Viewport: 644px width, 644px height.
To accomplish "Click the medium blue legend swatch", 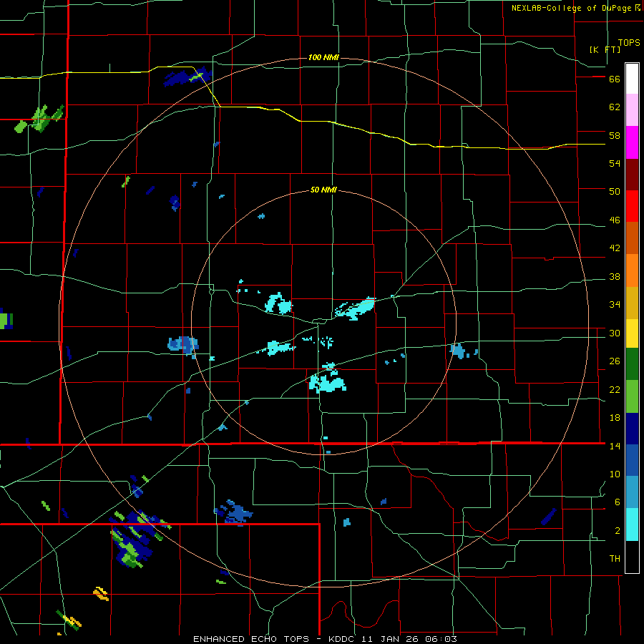I will pos(632,460).
